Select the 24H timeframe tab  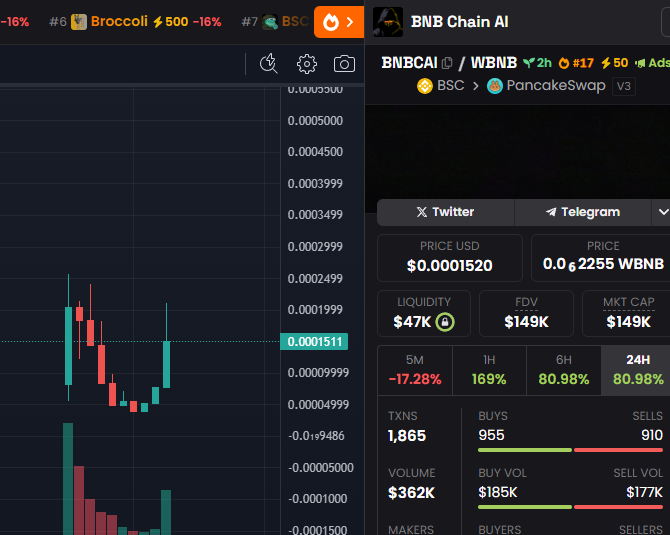[638, 370]
